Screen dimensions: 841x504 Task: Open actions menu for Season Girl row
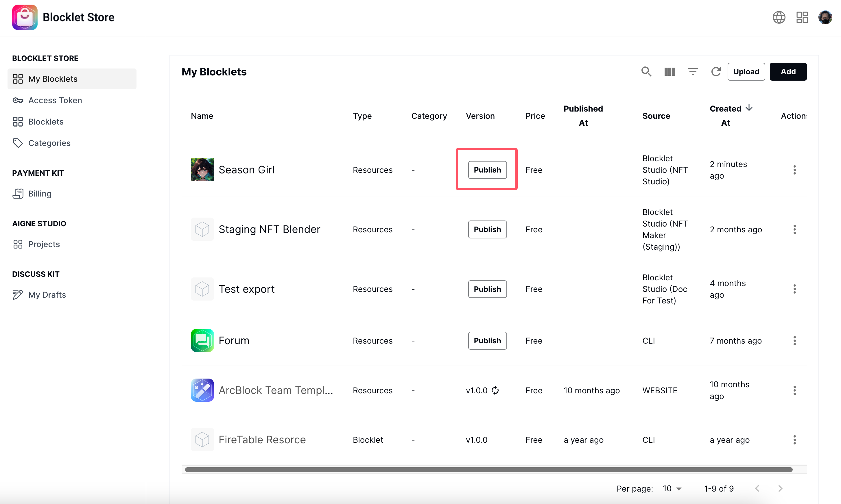click(x=794, y=170)
